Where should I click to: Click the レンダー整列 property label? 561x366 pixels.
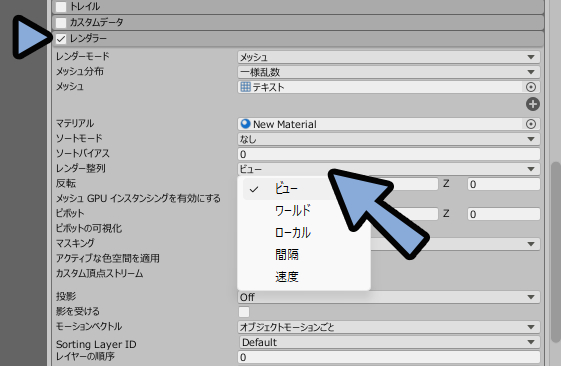[x=81, y=168]
